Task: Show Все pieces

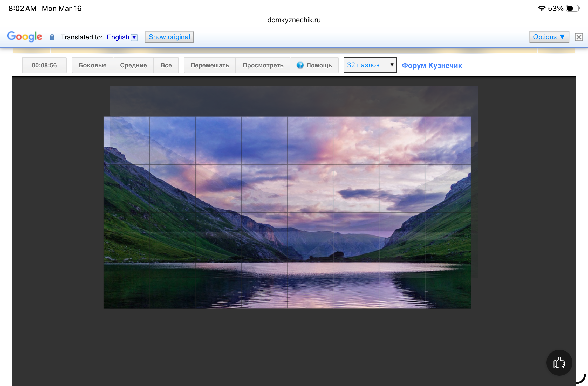Action: (x=166, y=65)
